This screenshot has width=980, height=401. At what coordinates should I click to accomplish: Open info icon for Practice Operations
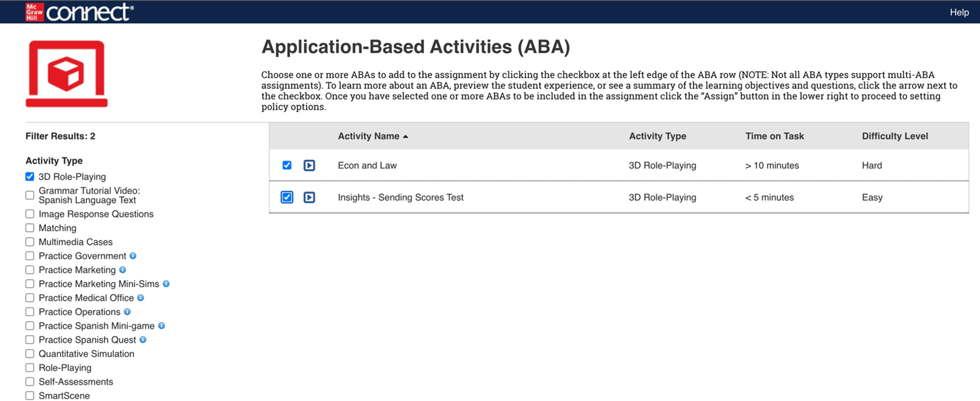(127, 312)
